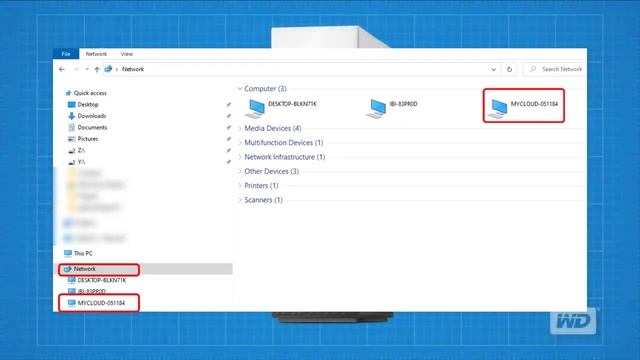640x360 pixels.
Task: Click the Pictures folder icon
Action: pos(71,139)
